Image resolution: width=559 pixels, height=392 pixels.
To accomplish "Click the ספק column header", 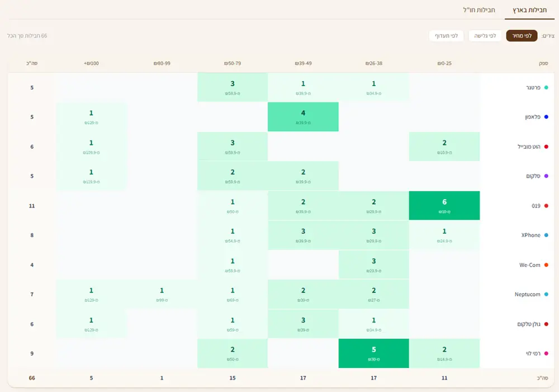I will [x=543, y=63].
